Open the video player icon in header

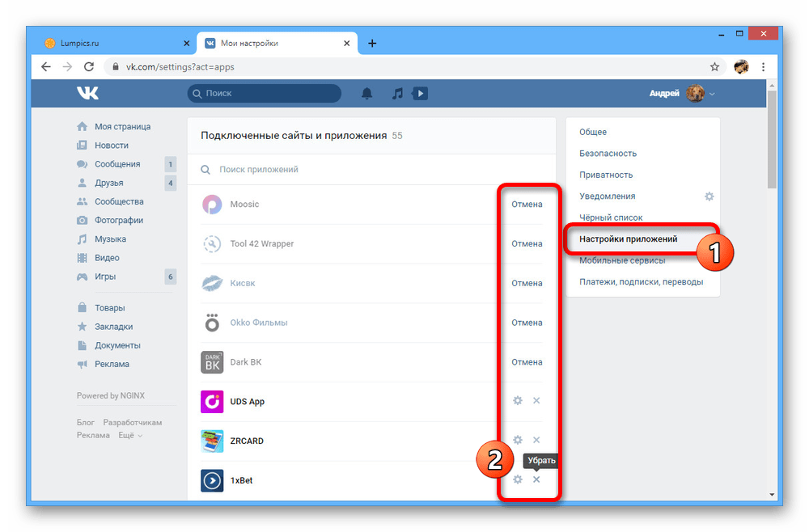tap(420, 93)
